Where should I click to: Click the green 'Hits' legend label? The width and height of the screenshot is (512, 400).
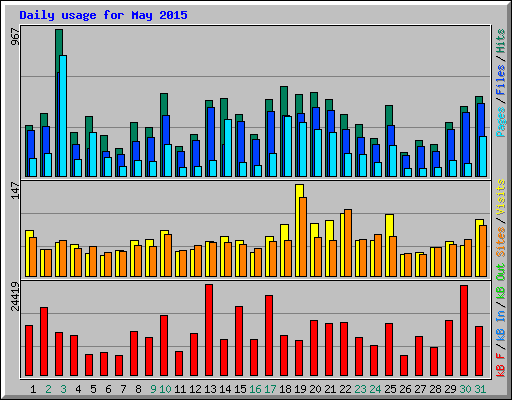(501, 41)
